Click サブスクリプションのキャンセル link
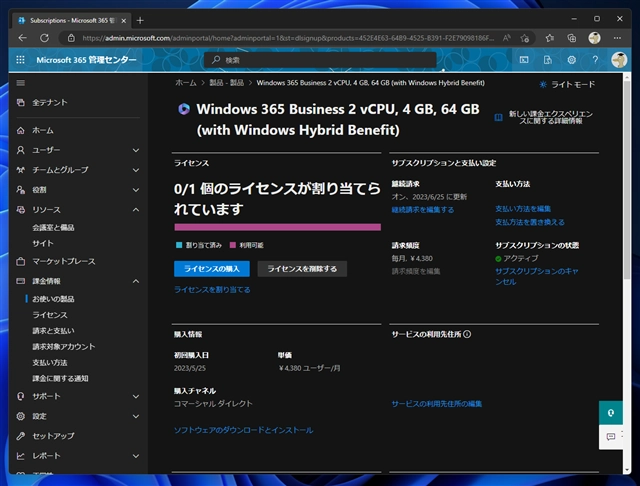Screen dimensions: 640x486 (537, 276)
